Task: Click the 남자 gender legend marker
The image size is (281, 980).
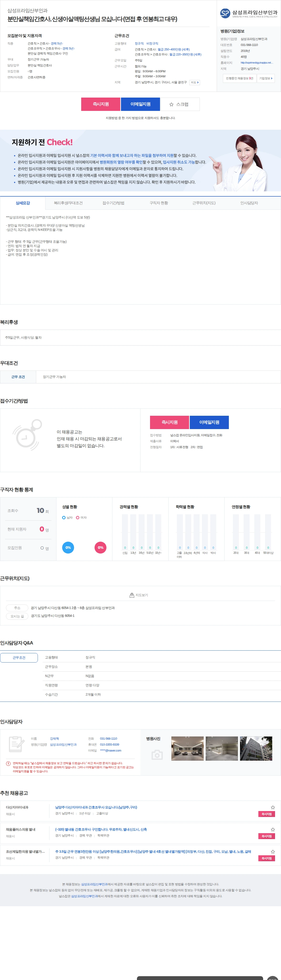Action: (x=64, y=517)
